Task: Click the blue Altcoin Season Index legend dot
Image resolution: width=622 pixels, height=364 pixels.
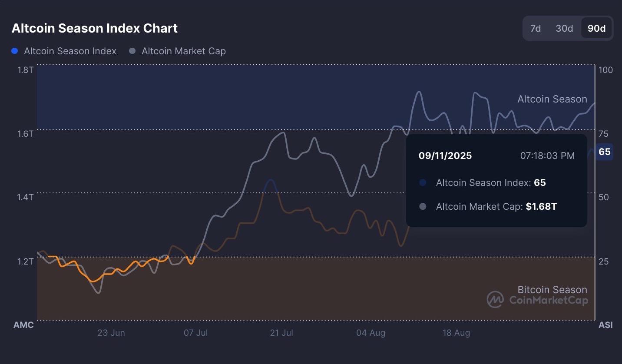Action: point(15,51)
